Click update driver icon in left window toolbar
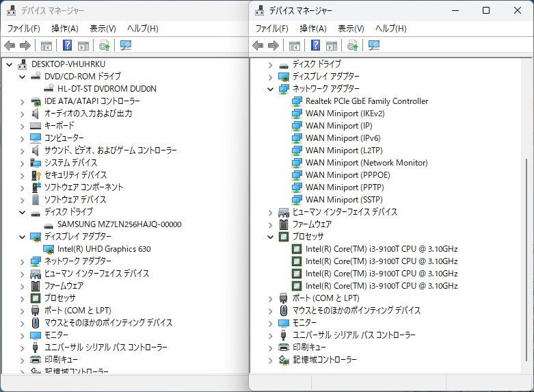534x392 pixels. [x=104, y=45]
